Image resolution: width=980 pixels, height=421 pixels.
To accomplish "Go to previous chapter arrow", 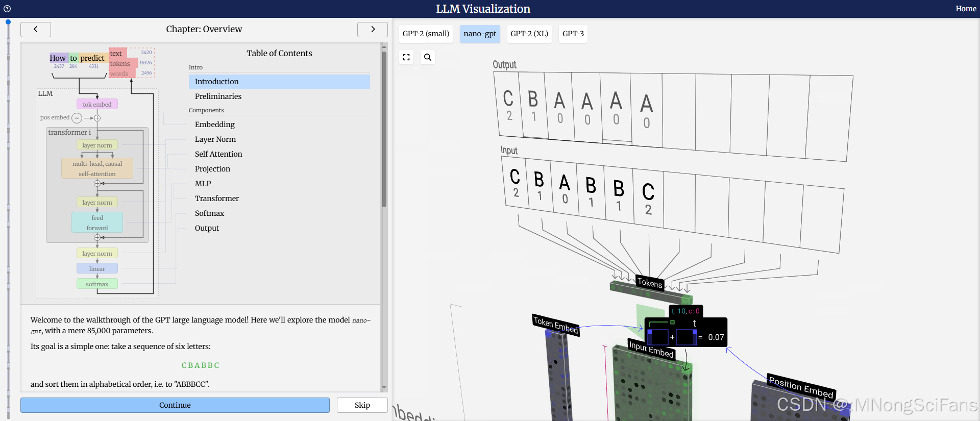I will (36, 30).
